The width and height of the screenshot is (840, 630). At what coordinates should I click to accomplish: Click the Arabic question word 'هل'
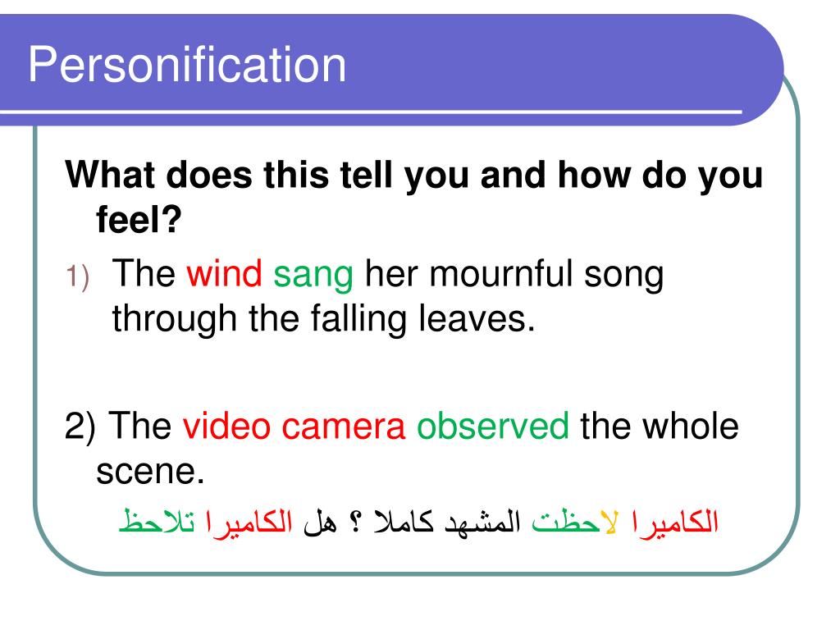tap(320, 523)
